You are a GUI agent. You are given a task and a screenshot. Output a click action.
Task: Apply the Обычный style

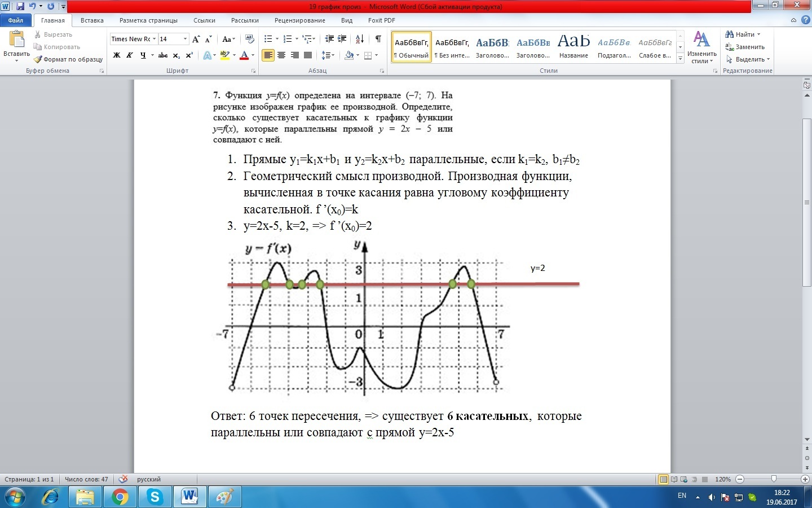coord(412,47)
